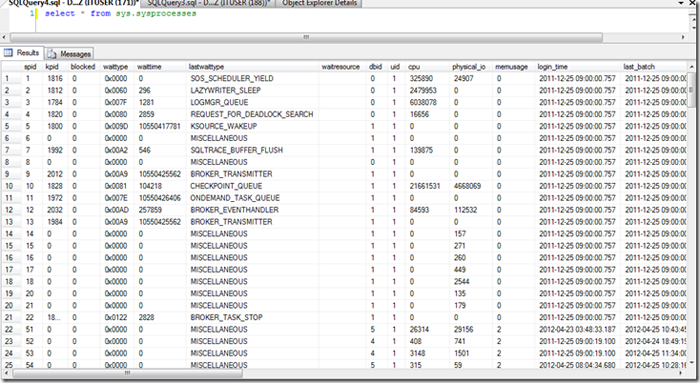
Task: Click physical_io value 4668069
Action: pyautogui.click(x=471, y=186)
